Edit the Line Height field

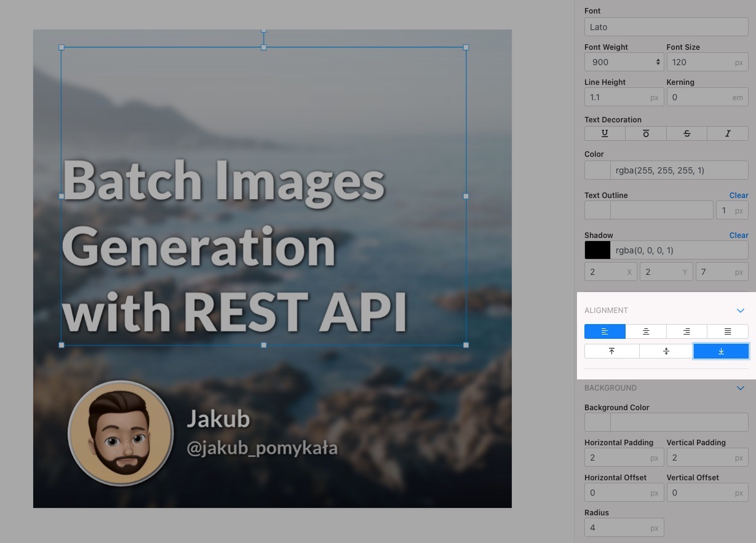623,97
